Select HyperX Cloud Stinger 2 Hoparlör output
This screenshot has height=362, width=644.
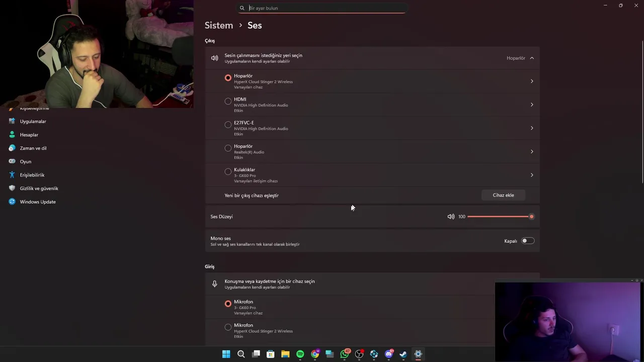[228, 77]
